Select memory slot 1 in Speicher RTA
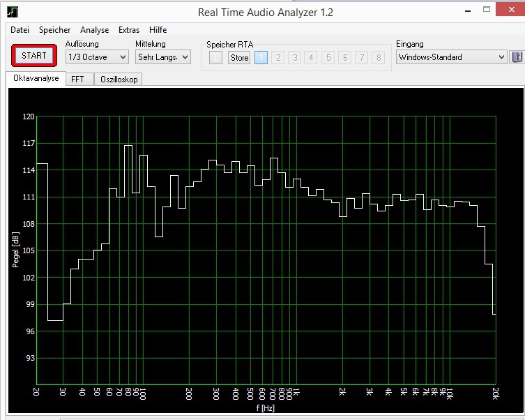 (x=261, y=57)
